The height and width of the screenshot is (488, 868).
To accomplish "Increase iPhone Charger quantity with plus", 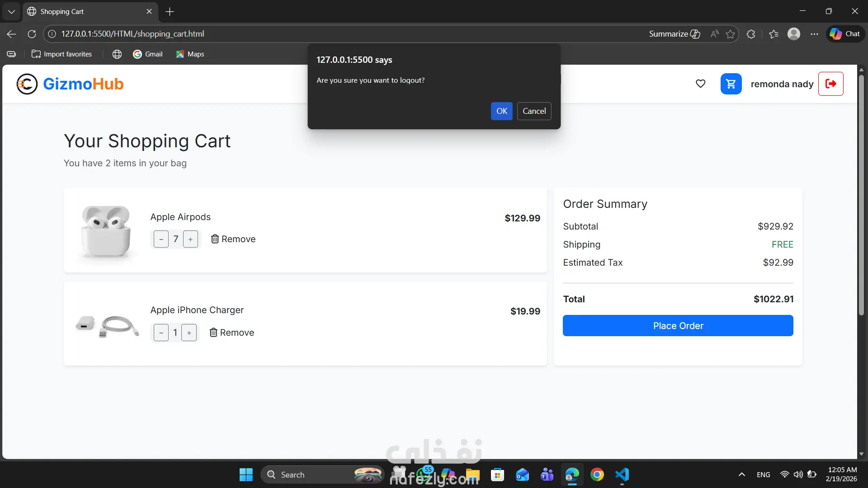I will (x=189, y=333).
